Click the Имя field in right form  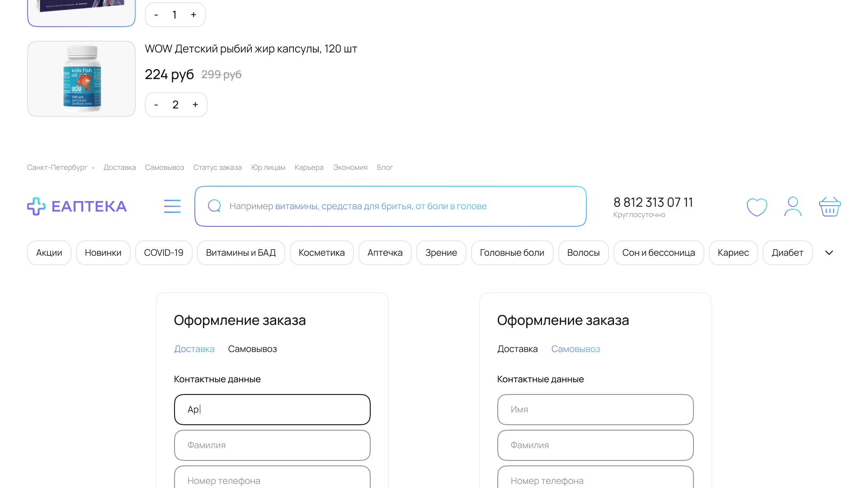(x=595, y=409)
